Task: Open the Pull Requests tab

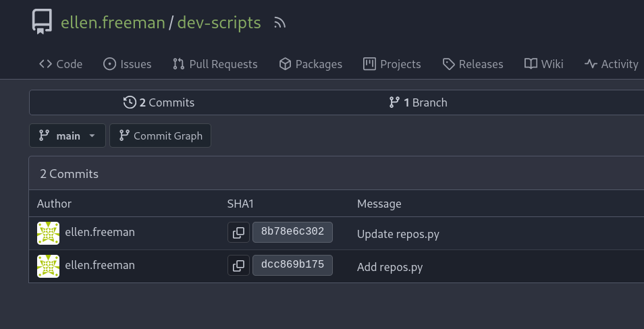Action: pyautogui.click(x=215, y=64)
